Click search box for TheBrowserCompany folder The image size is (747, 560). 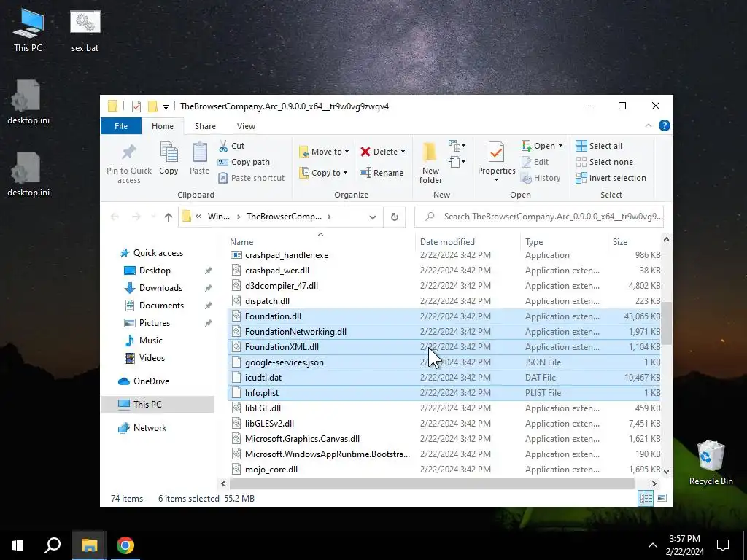(x=539, y=217)
